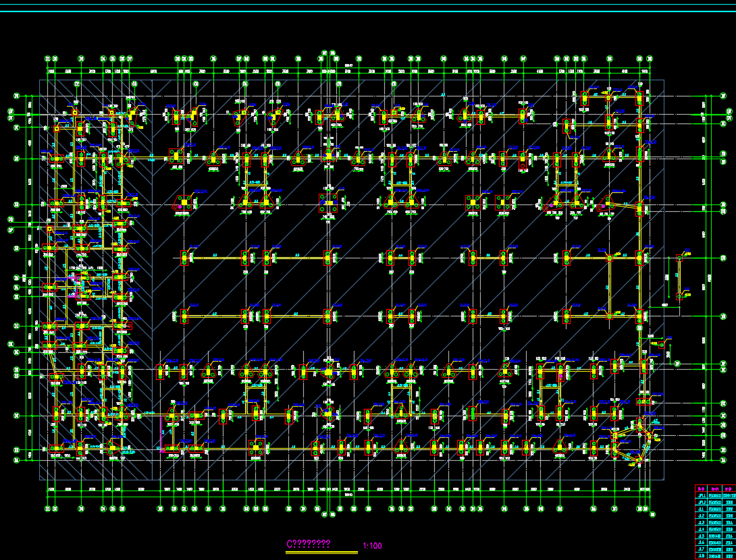This screenshot has height=560, width=736.
Task: Select the bottommost left-side axis bubble
Action: [18, 459]
